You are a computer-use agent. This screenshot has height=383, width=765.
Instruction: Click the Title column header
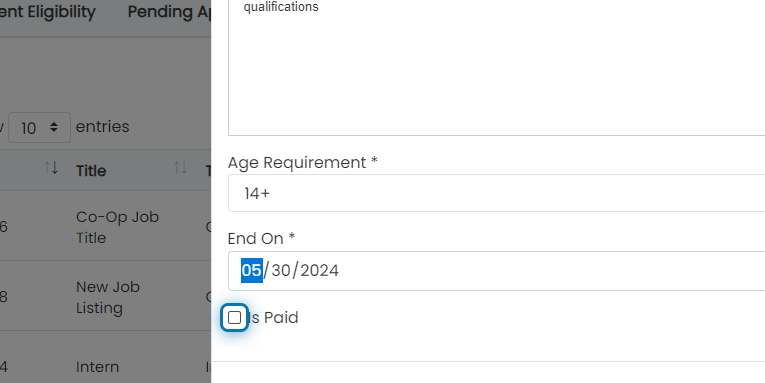point(91,171)
